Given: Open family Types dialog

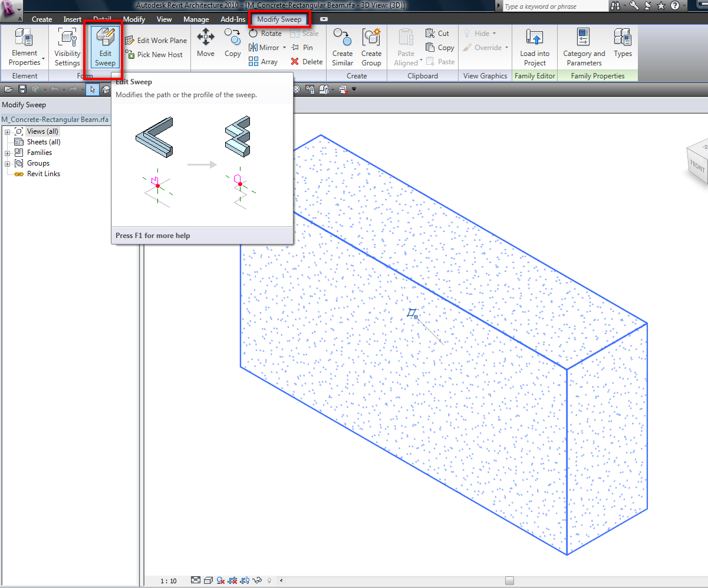Looking at the screenshot, I should tap(623, 42).
